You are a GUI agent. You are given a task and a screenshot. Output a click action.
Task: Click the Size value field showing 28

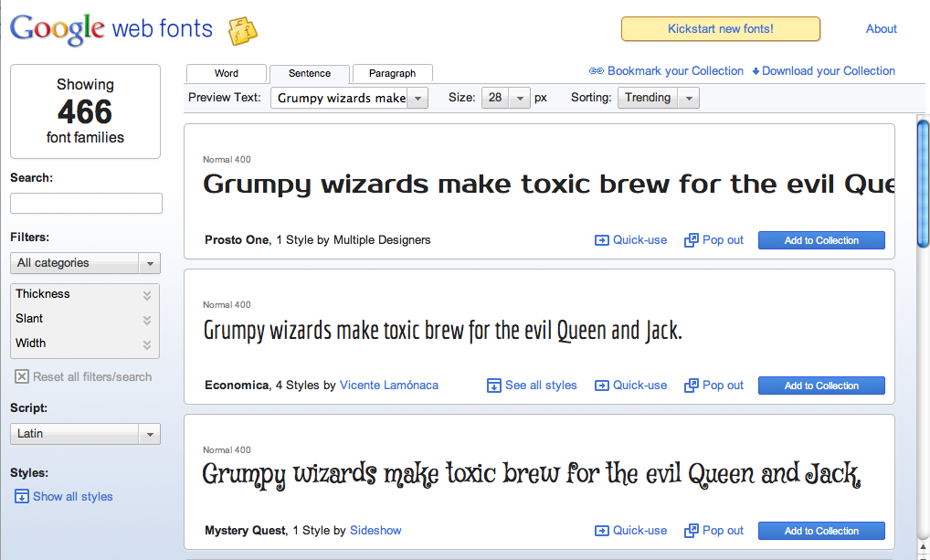coord(496,99)
